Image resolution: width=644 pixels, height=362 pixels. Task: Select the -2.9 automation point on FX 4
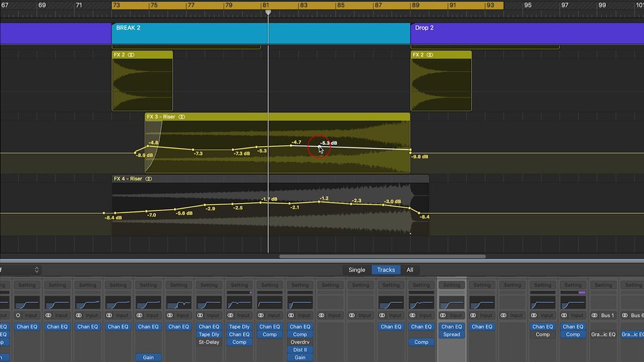click(x=205, y=205)
